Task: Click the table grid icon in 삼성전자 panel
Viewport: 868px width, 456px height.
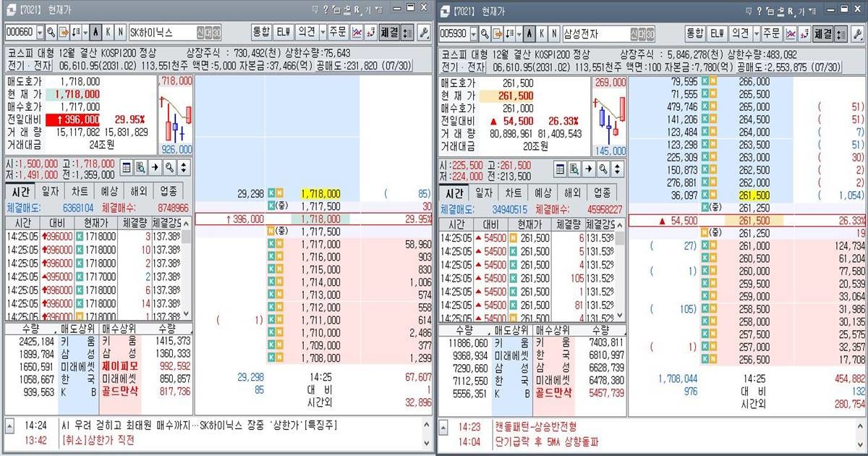Action: click(561, 168)
